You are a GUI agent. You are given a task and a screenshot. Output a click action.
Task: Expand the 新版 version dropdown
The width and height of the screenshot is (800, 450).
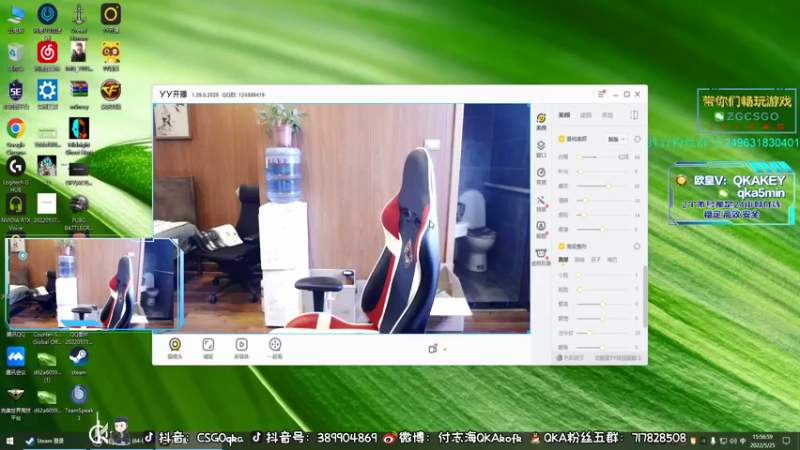pos(616,139)
